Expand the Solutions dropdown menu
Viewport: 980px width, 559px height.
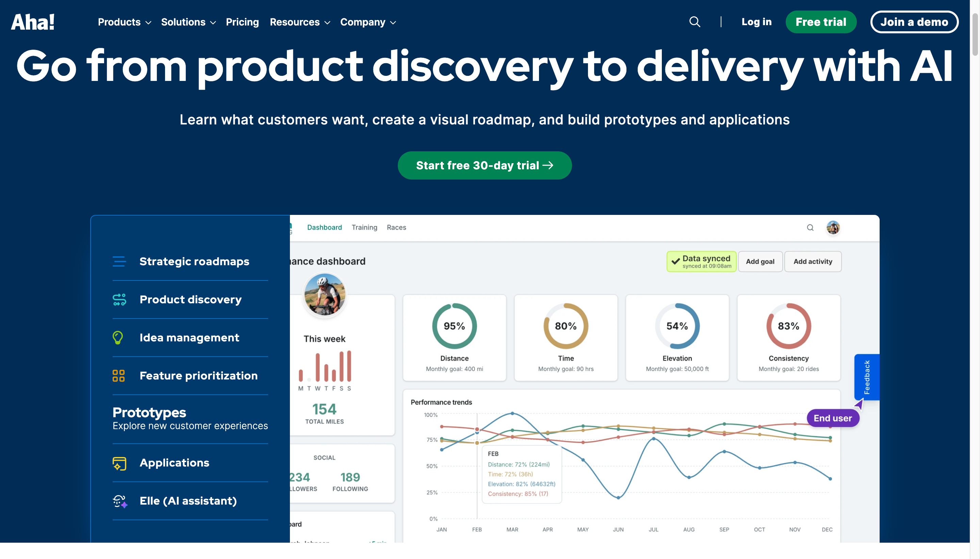(188, 22)
